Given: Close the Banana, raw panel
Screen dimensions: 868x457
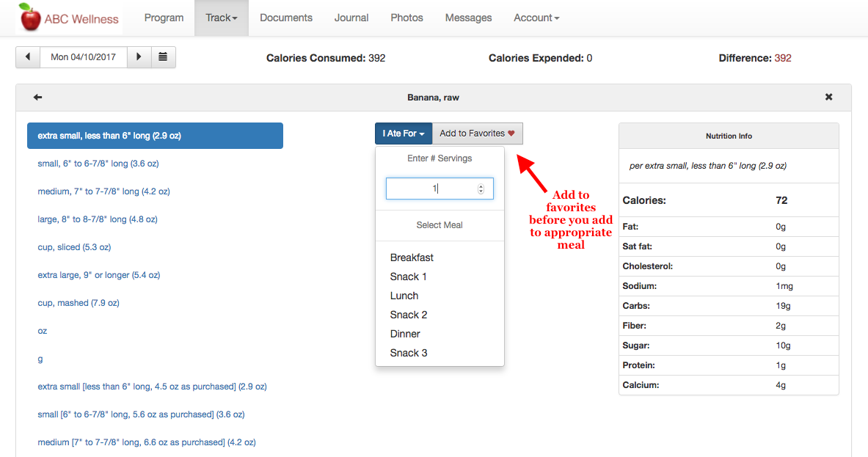Looking at the screenshot, I should tap(828, 98).
